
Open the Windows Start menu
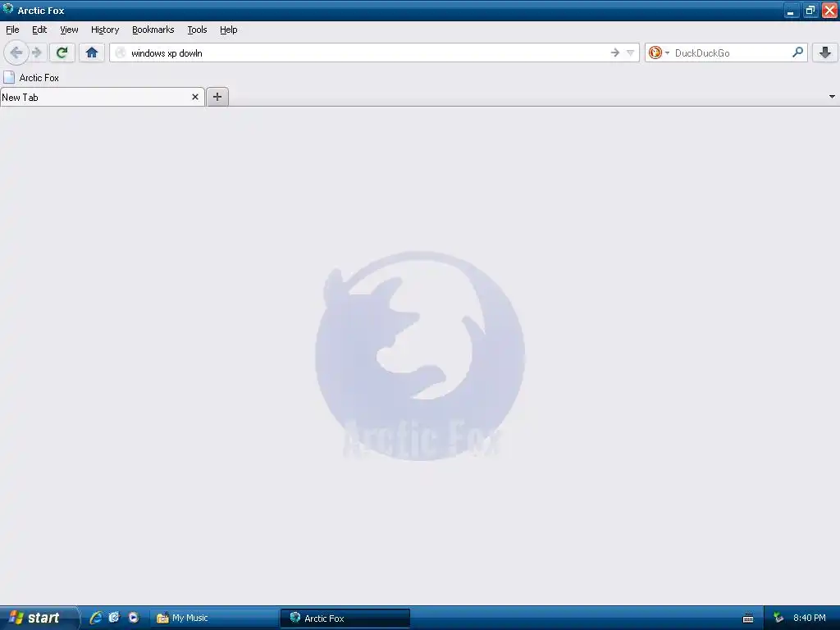[39, 618]
